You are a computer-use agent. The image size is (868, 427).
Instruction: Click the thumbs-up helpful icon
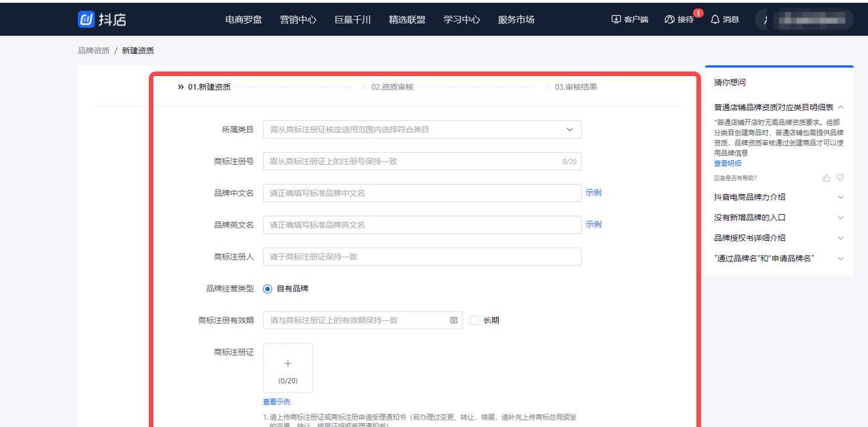tap(827, 178)
